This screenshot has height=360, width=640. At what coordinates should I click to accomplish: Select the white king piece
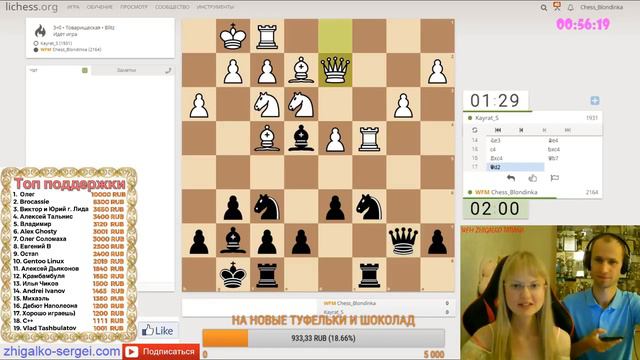coord(233,36)
